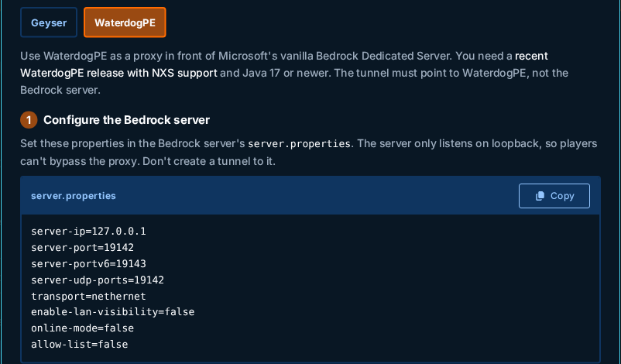Click the bold text 'WaterdogPE release with NXS support'
This screenshot has height=364, width=621.
(118, 73)
